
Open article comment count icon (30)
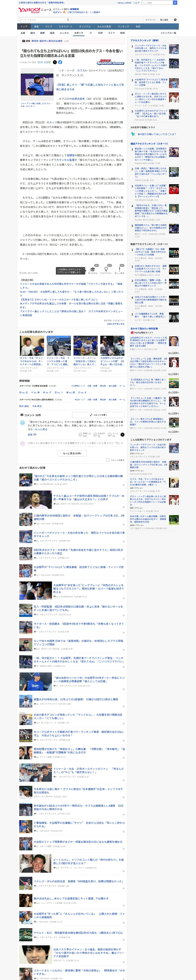[x=40, y=62]
